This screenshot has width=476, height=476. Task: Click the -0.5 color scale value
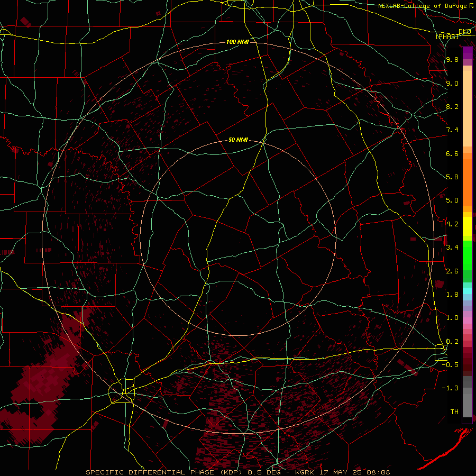click(451, 365)
